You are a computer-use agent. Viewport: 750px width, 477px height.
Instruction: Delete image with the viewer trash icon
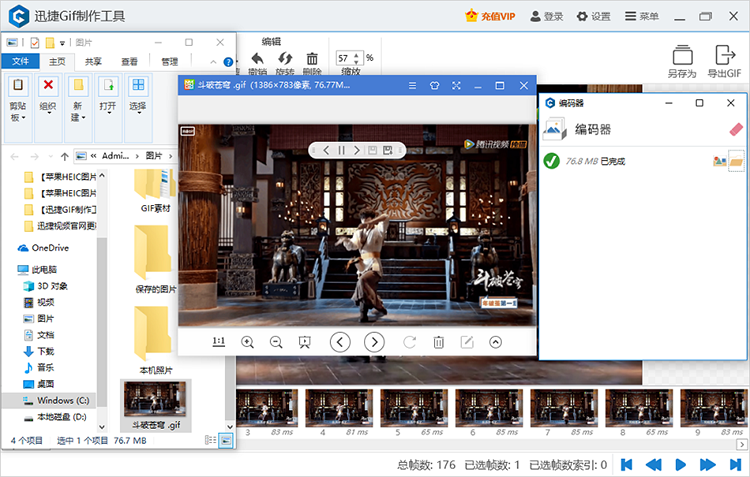[438, 342]
